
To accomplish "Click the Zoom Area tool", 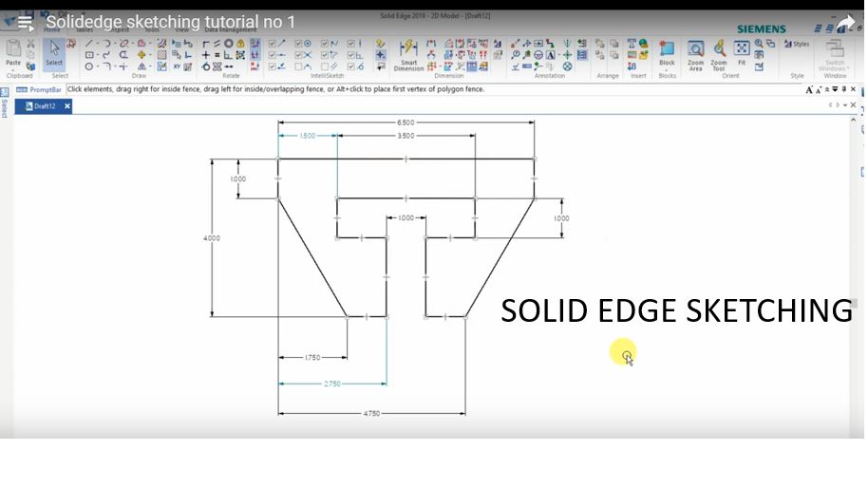I will click(695, 55).
